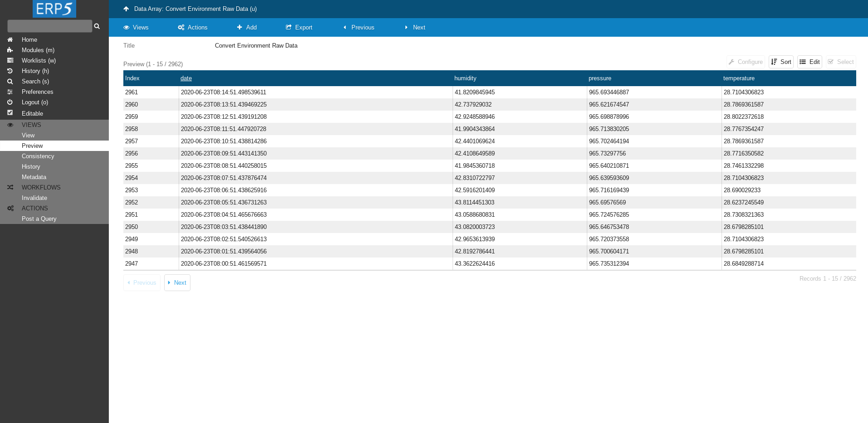Click the Home house icon
This screenshot has width=868, height=423.
tap(10, 40)
